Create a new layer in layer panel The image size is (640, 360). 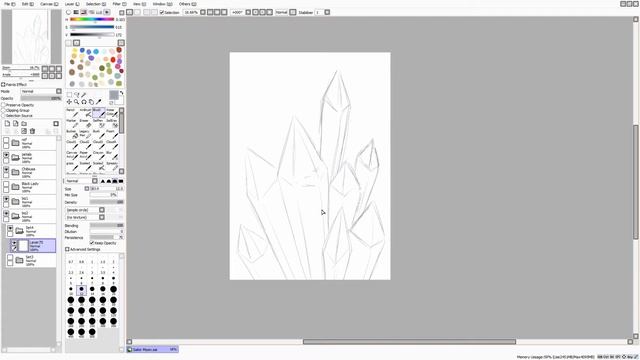pos(7,124)
